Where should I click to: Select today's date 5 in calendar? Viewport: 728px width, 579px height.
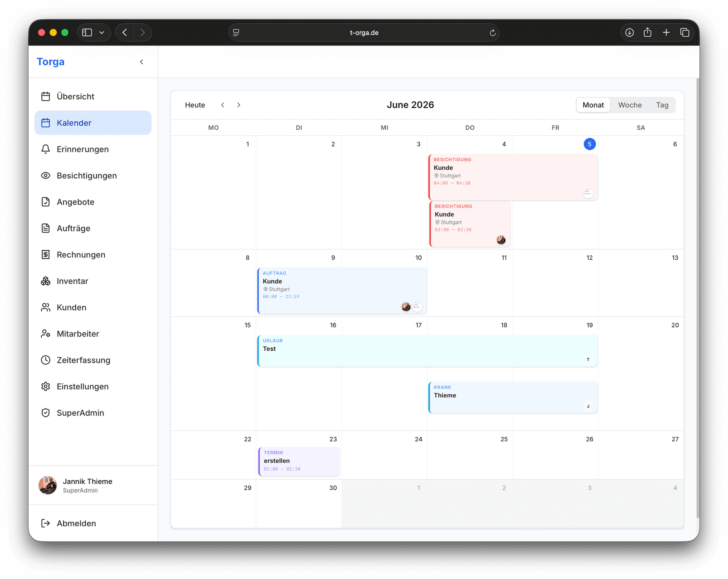click(589, 144)
